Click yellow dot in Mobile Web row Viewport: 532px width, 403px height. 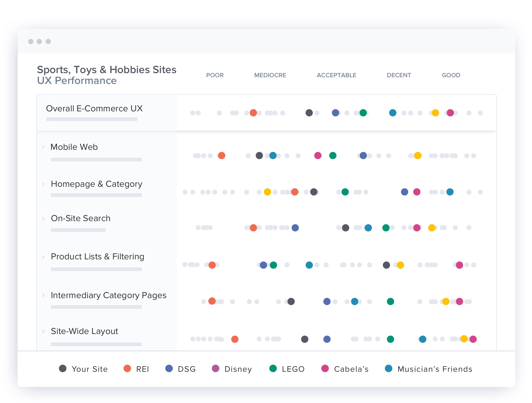(x=418, y=156)
